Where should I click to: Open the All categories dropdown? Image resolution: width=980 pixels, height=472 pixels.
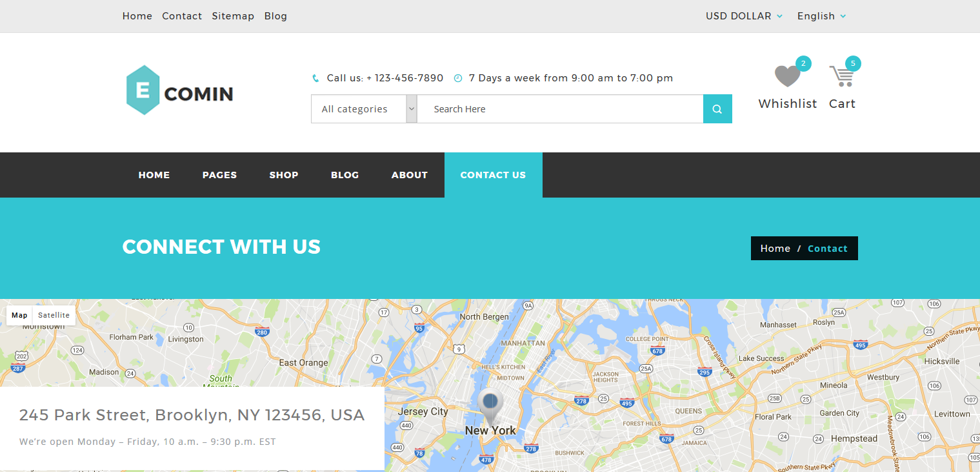click(x=364, y=109)
